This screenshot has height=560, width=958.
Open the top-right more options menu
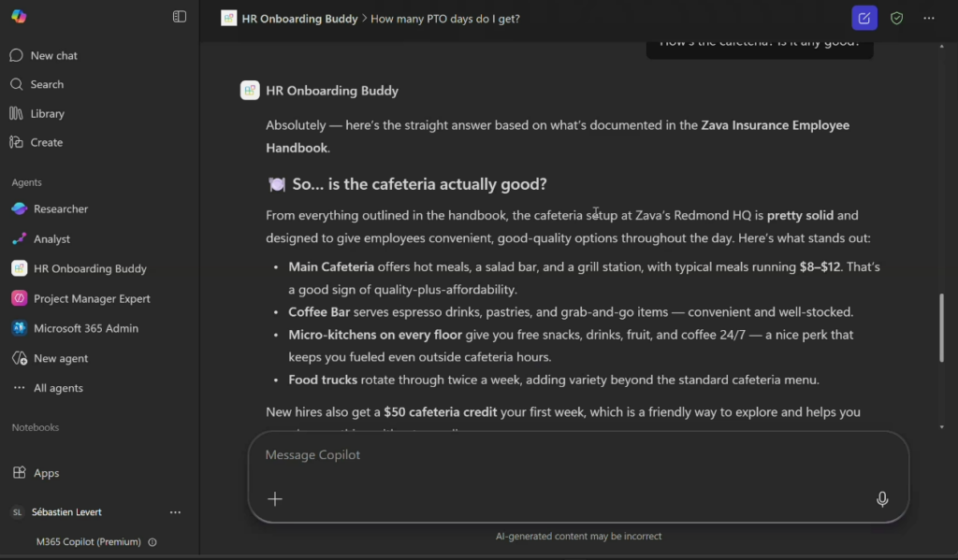pyautogui.click(x=928, y=18)
